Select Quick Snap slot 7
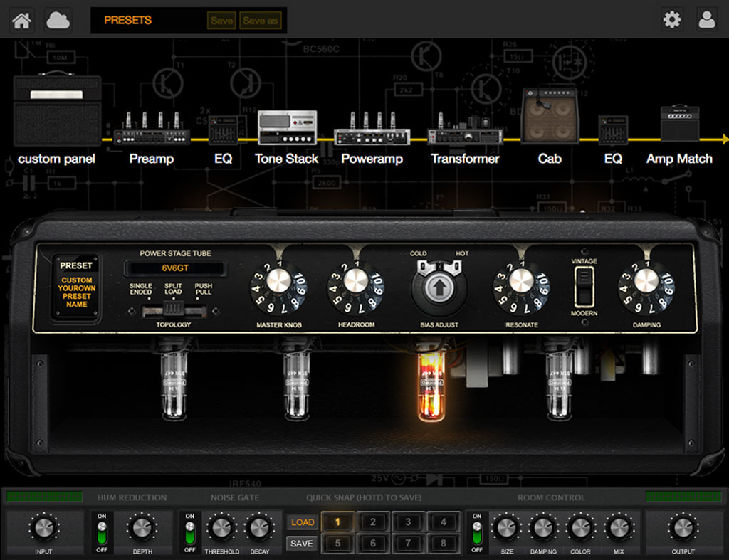729x560 pixels. click(x=408, y=543)
